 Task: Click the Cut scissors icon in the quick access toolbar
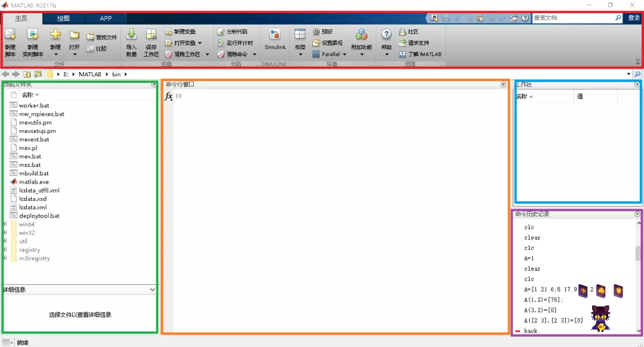point(457,18)
